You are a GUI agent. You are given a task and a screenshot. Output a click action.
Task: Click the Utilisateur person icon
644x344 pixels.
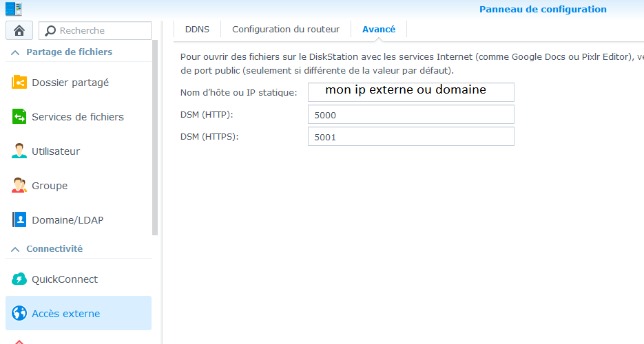(19, 151)
